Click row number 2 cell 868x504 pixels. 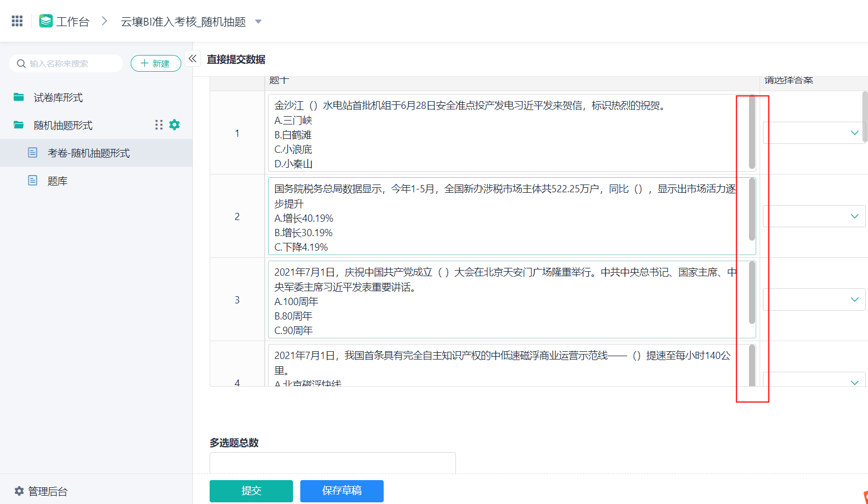click(x=237, y=216)
